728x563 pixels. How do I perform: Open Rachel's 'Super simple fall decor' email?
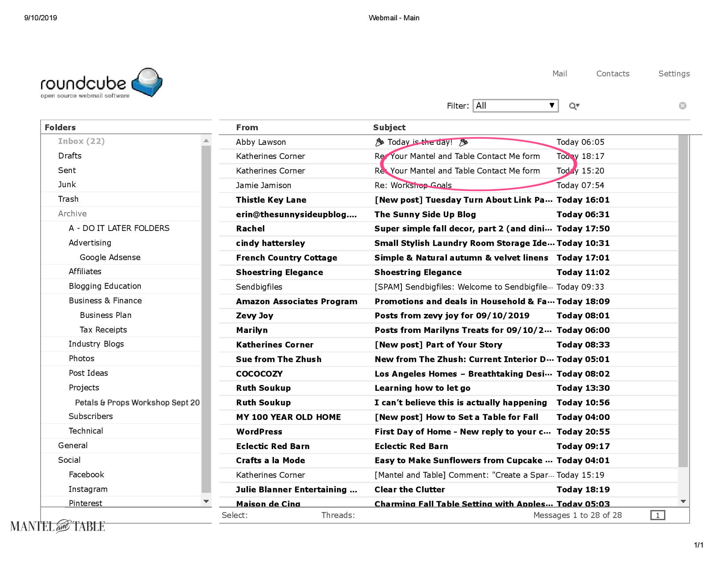[x=448, y=229]
